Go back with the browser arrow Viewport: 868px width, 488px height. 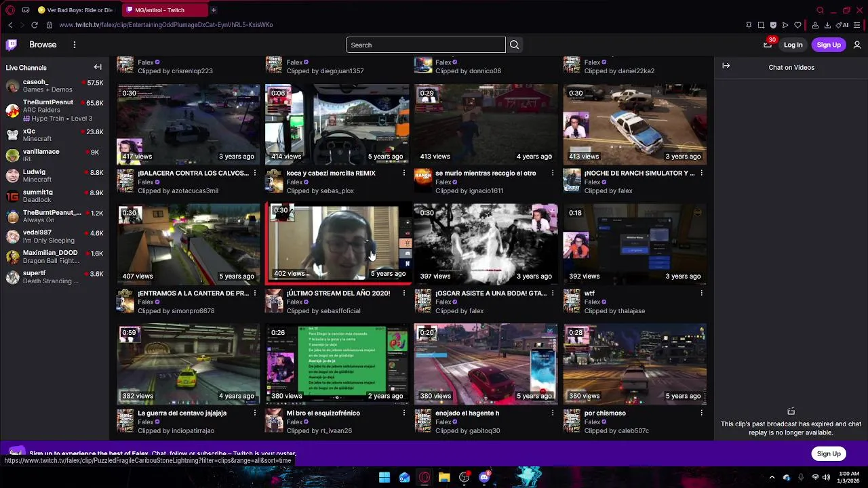[x=10, y=25]
